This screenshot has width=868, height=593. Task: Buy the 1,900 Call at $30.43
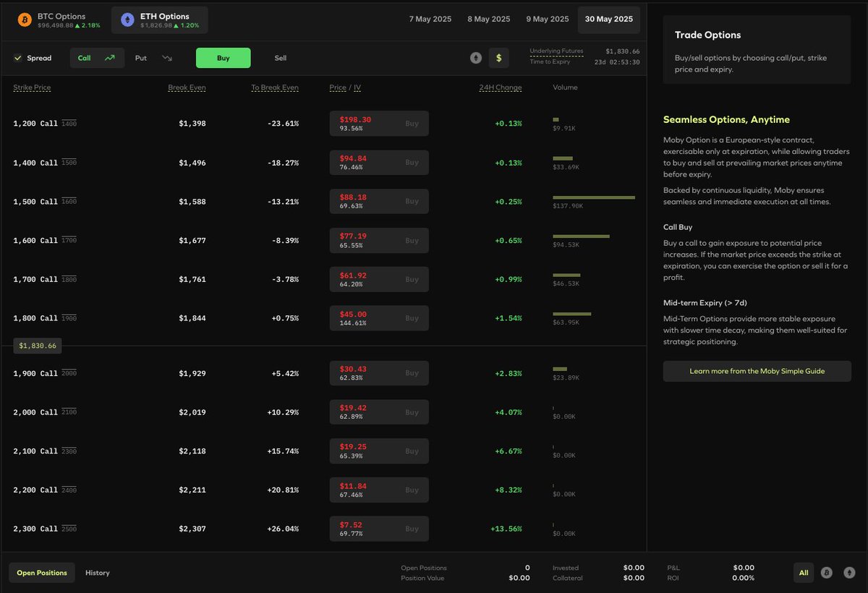(379, 374)
